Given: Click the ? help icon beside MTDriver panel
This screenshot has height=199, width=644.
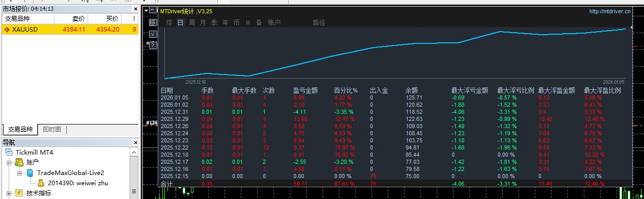Looking at the screenshot, I should [x=153, y=45].
